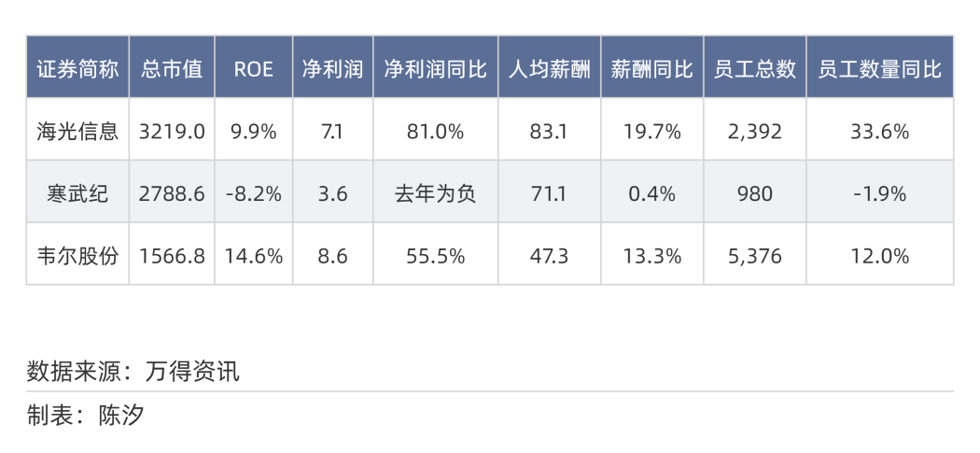This screenshot has height=453, width=980.
Task: Select the 薪酬同比 column header
Action: click(651, 68)
